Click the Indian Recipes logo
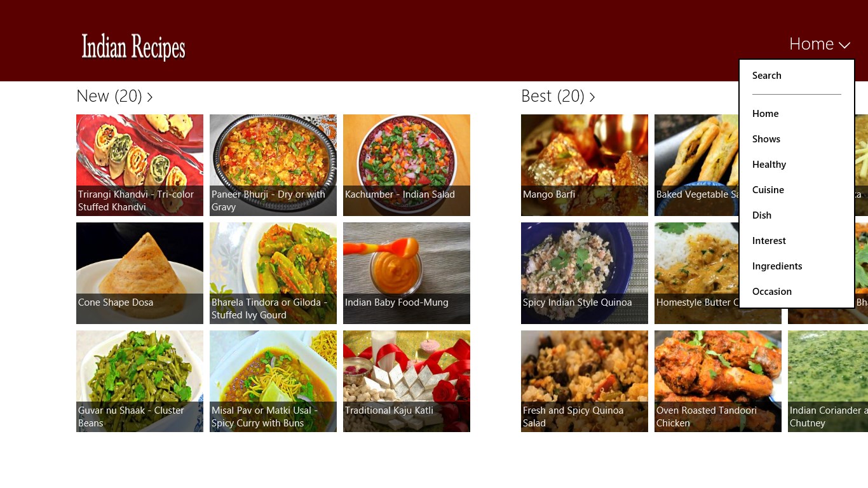 point(133,46)
